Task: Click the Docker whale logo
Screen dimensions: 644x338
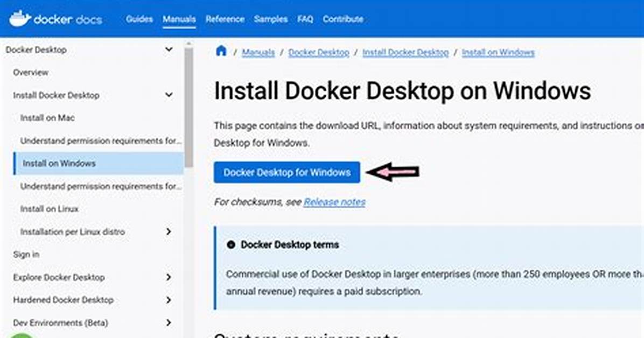Action: point(20,18)
